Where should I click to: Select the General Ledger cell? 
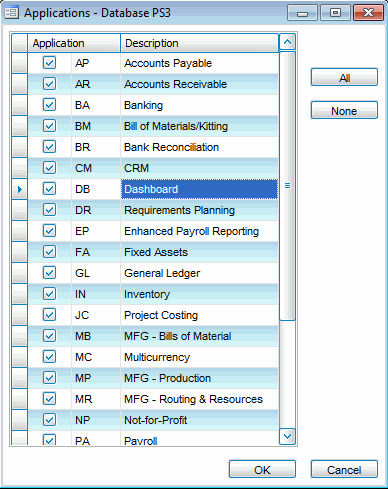tap(199, 273)
